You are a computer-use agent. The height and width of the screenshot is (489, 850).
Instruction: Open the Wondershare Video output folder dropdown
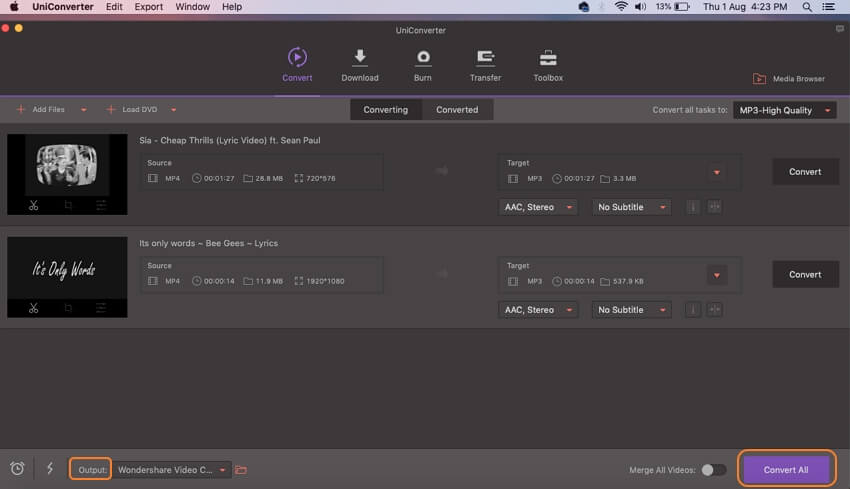point(172,470)
